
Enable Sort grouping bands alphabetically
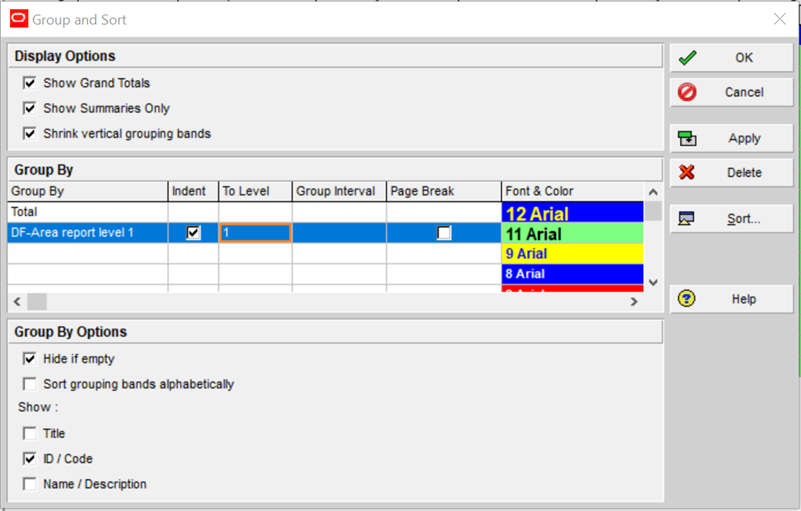[30, 384]
